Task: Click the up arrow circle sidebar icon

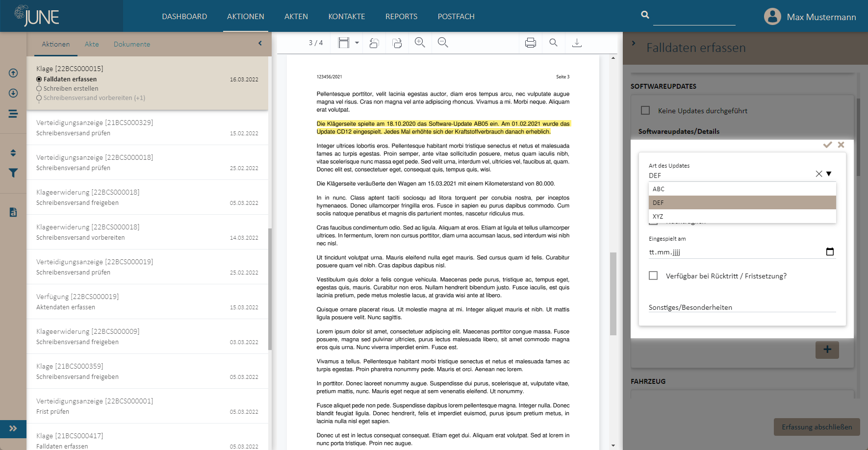Action: click(x=13, y=73)
